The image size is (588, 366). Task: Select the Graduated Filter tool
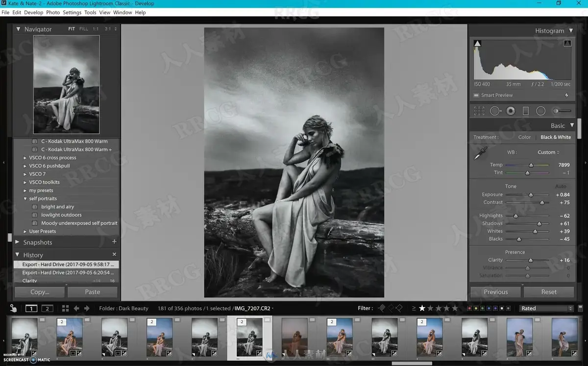coord(526,111)
